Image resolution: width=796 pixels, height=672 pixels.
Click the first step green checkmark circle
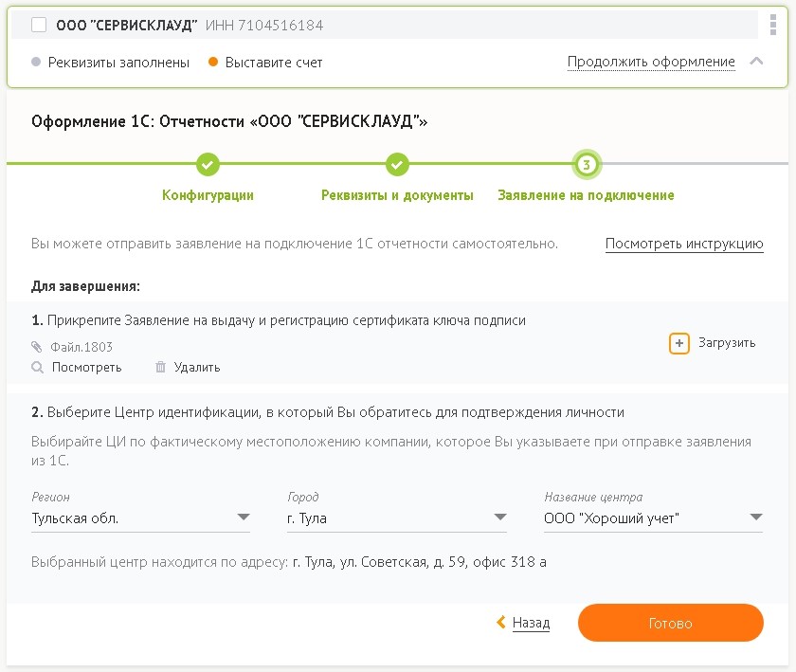[208, 164]
